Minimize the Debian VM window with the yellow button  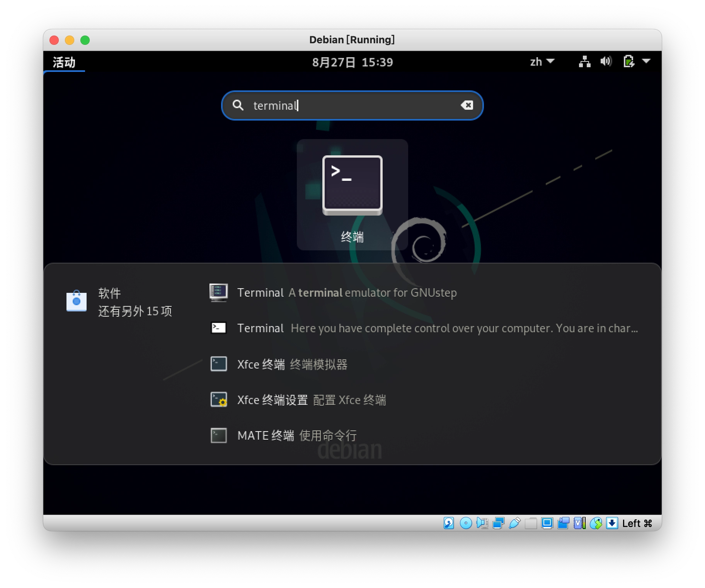[70, 40]
